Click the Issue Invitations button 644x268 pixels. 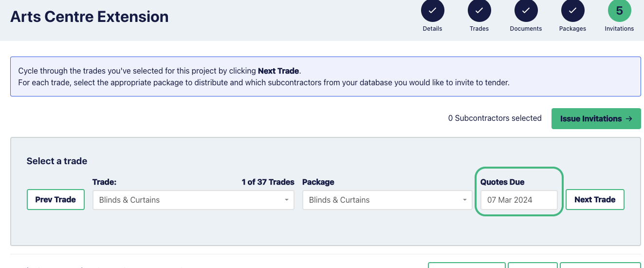pyautogui.click(x=596, y=118)
